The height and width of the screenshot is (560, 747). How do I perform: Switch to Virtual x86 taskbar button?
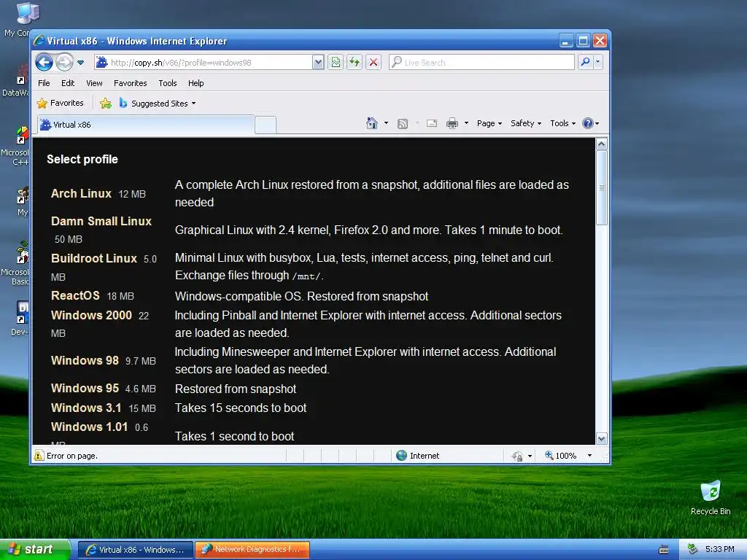point(135,550)
